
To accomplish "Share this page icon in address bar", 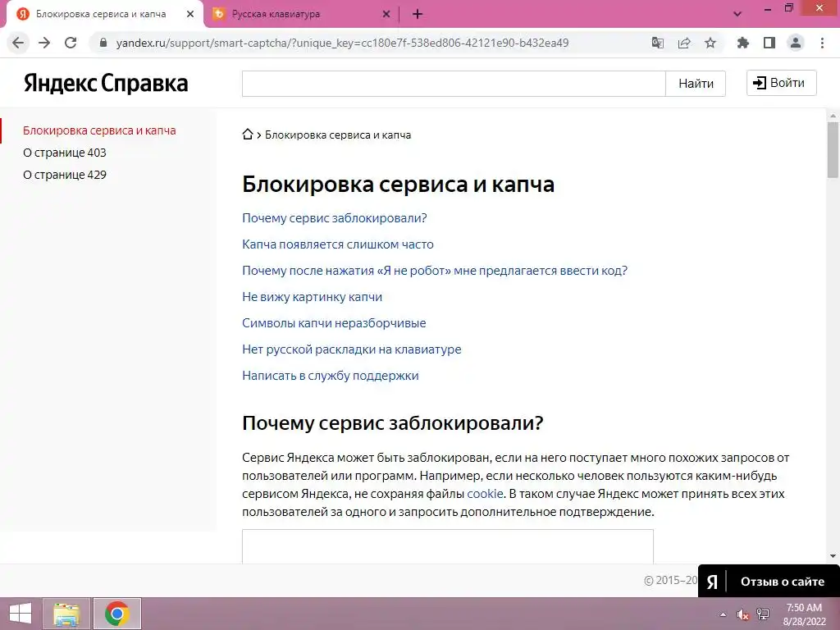I will (684, 43).
